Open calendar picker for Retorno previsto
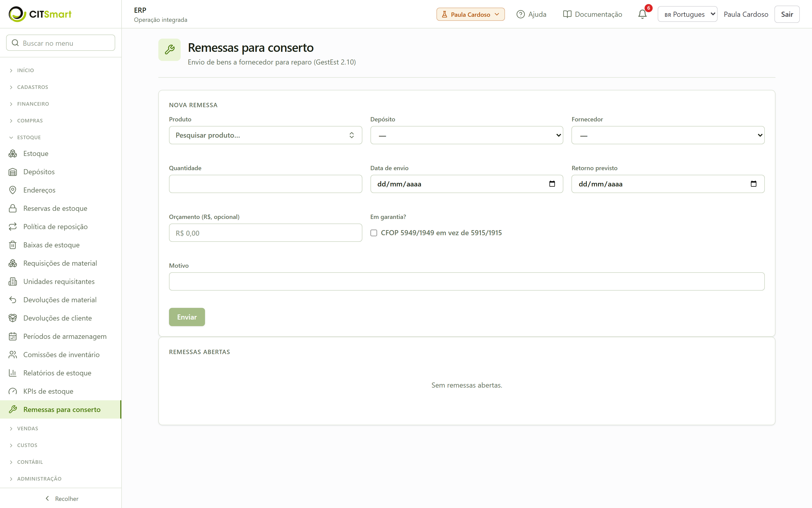The image size is (812, 508). coord(753,184)
